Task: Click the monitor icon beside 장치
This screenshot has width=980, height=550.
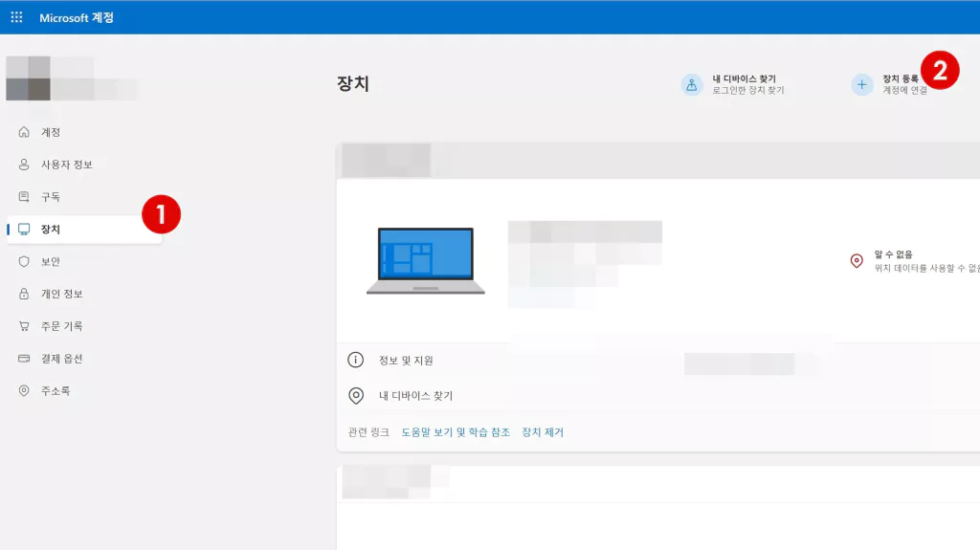Action: click(24, 230)
